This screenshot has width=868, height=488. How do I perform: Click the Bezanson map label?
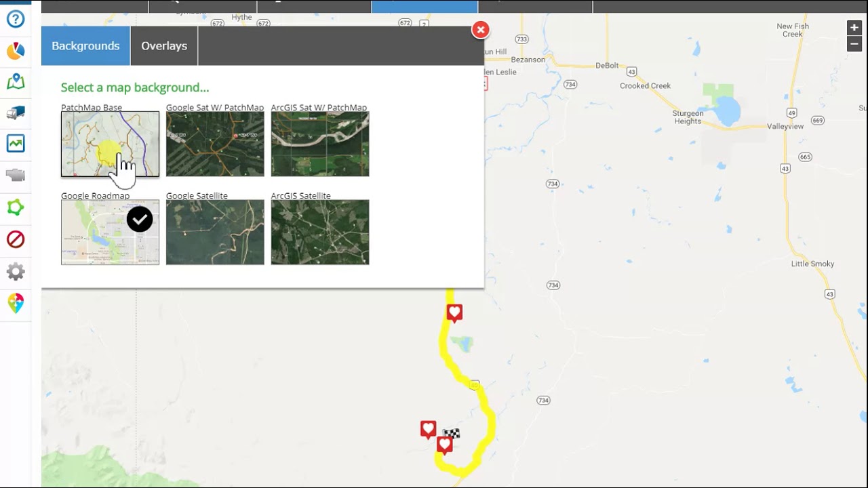[x=528, y=60]
